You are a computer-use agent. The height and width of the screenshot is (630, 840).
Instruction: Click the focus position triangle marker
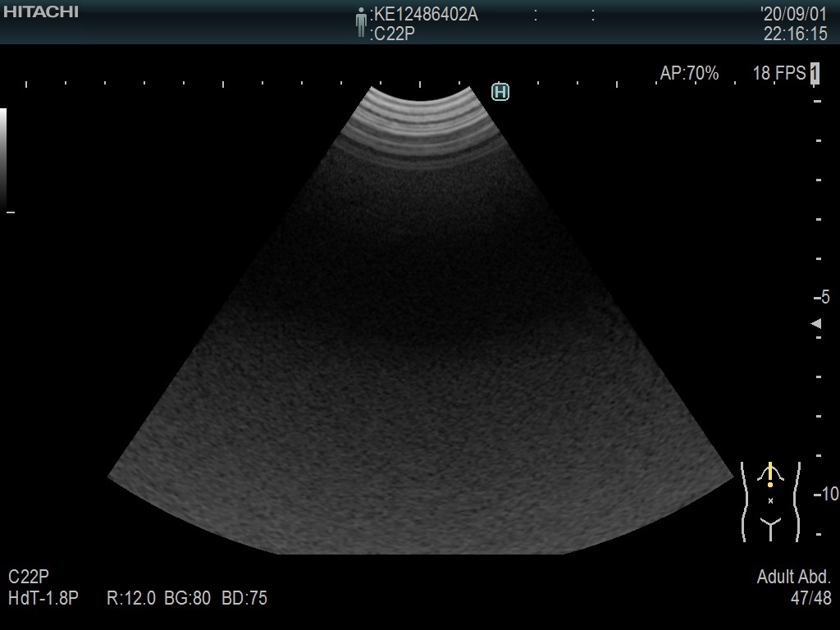click(x=816, y=324)
